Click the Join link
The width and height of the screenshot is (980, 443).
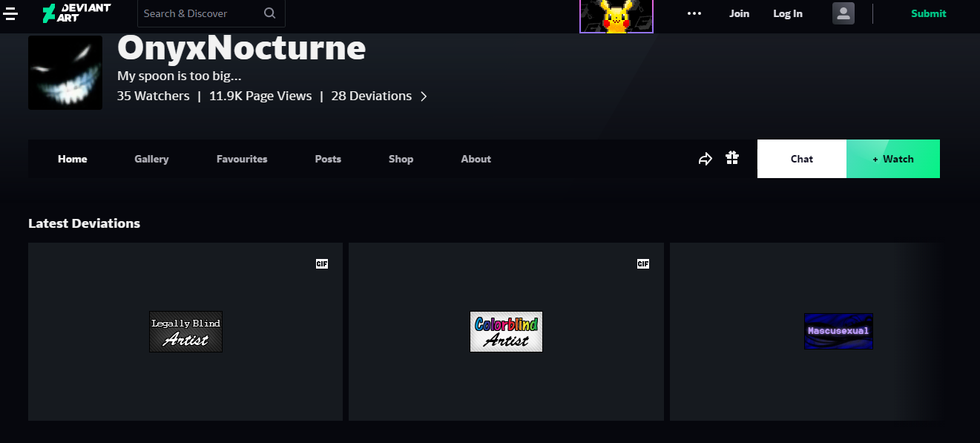click(739, 13)
